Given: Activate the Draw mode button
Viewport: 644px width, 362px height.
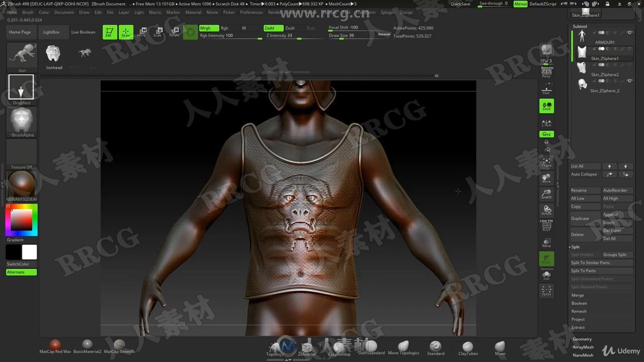Looking at the screenshot, I should click(126, 32).
